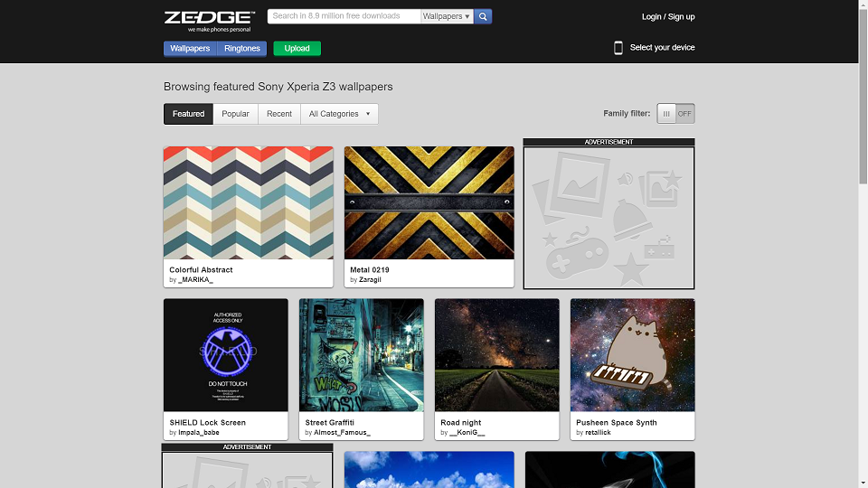Image resolution: width=868 pixels, height=488 pixels.
Task: Click the Street Graffiti title
Action: [330, 423]
